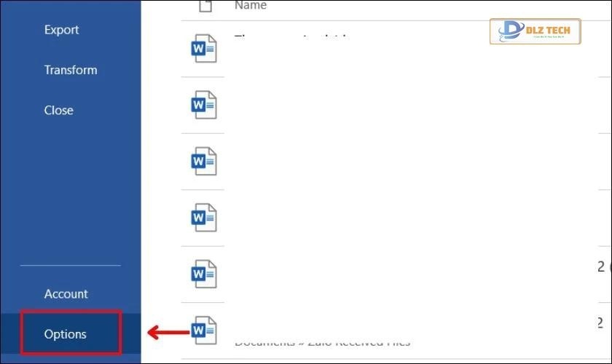Click the DLZ Tech logo

[x=535, y=33]
